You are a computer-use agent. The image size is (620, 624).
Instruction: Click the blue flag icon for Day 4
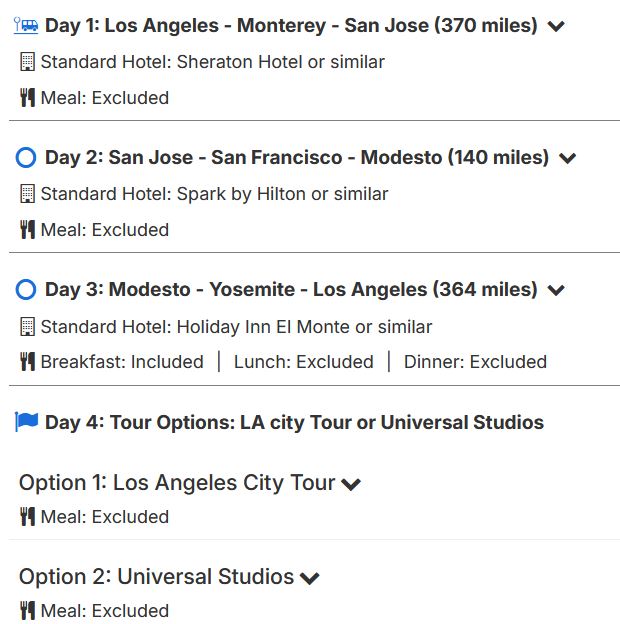pyautogui.click(x=26, y=422)
